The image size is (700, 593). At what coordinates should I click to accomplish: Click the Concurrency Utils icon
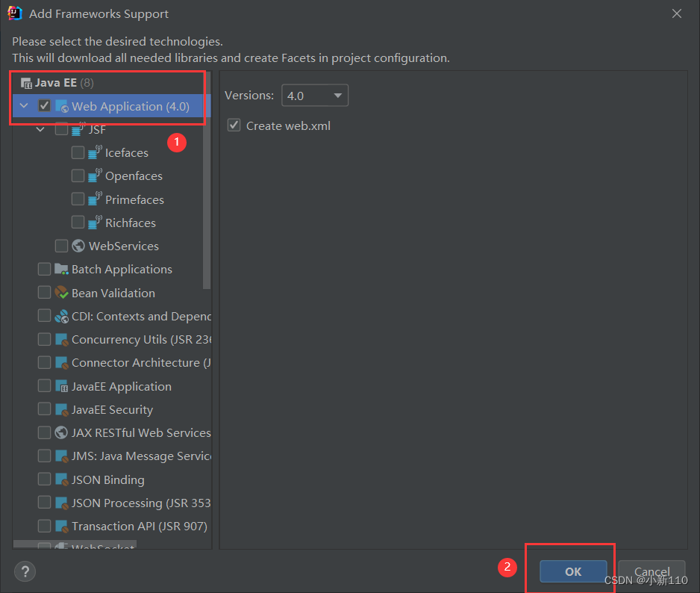[62, 340]
